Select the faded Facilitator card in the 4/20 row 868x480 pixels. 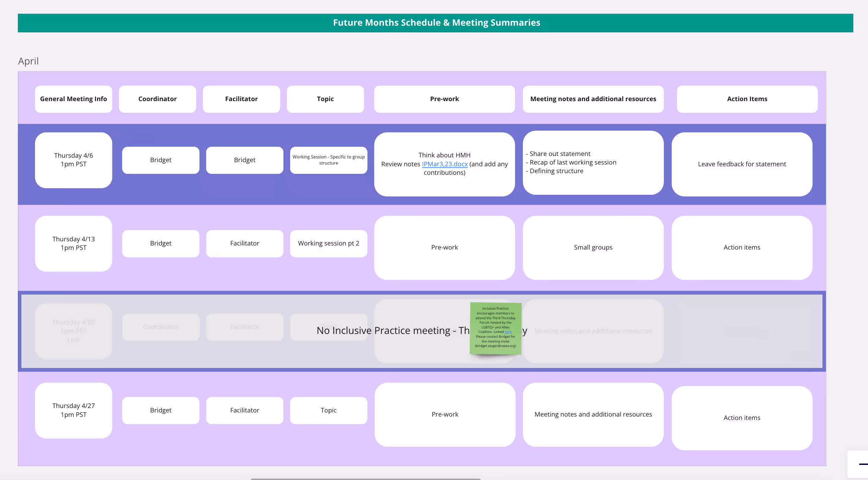click(245, 327)
